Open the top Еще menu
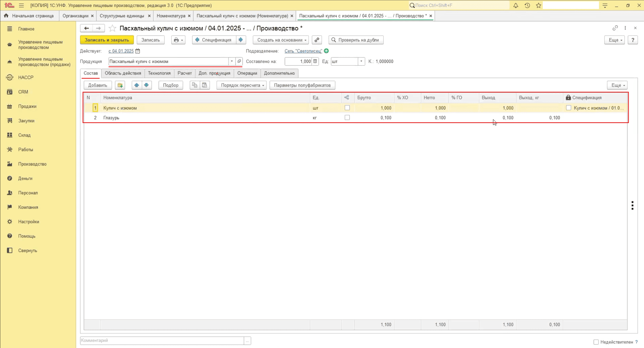The height and width of the screenshot is (348, 644). 615,40
